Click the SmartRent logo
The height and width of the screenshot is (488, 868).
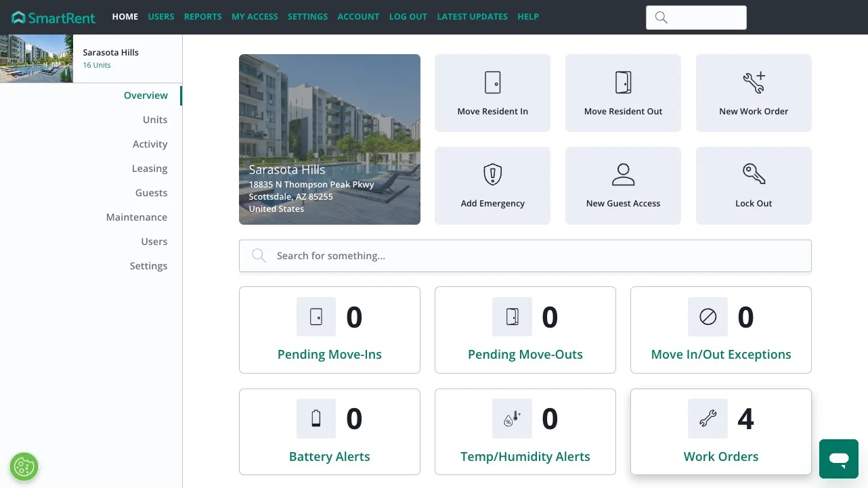(53, 17)
